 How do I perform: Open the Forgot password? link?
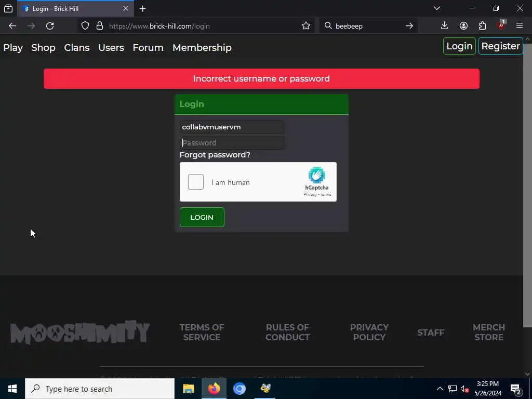click(x=215, y=155)
